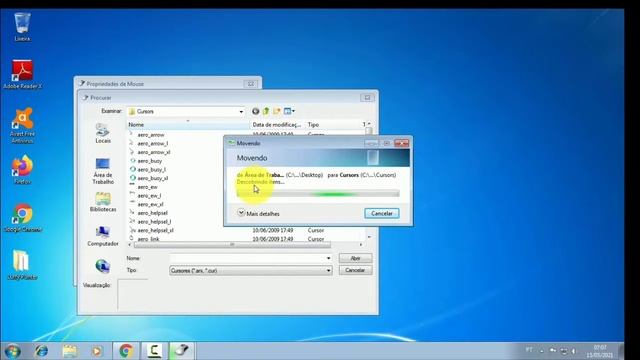Sort by Data de modificação column header
640x360 pixels.
pos(277,124)
